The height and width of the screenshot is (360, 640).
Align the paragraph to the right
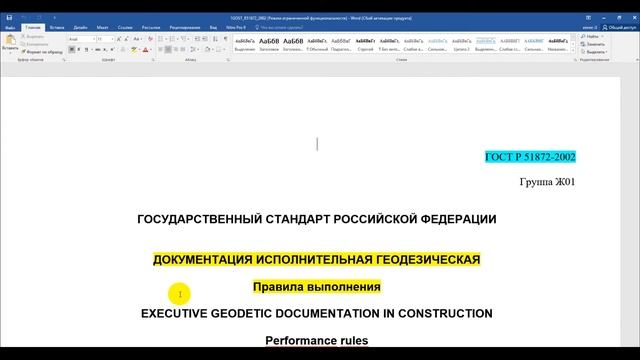coord(176,49)
